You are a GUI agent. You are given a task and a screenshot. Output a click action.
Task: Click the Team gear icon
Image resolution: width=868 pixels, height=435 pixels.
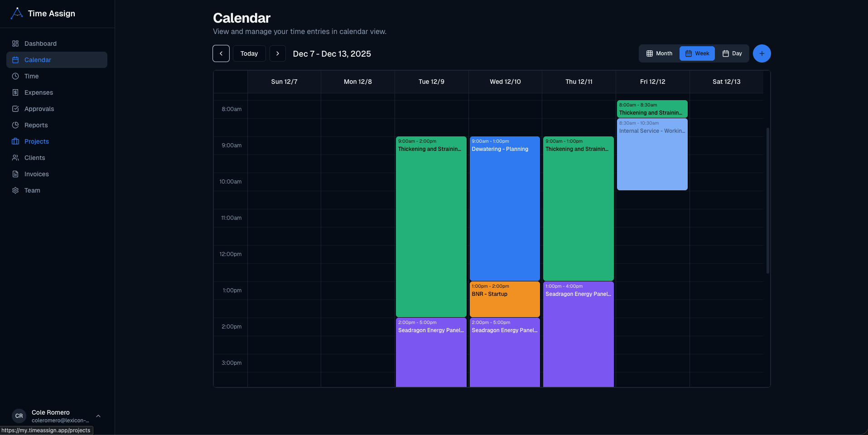(15, 190)
